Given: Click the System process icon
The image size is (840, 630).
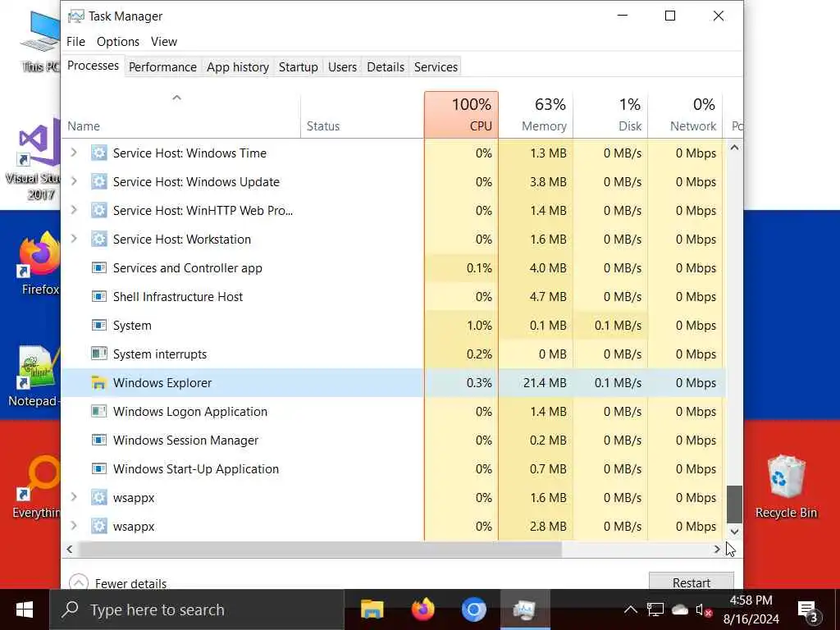Looking at the screenshot, I should tap(99, 325).
